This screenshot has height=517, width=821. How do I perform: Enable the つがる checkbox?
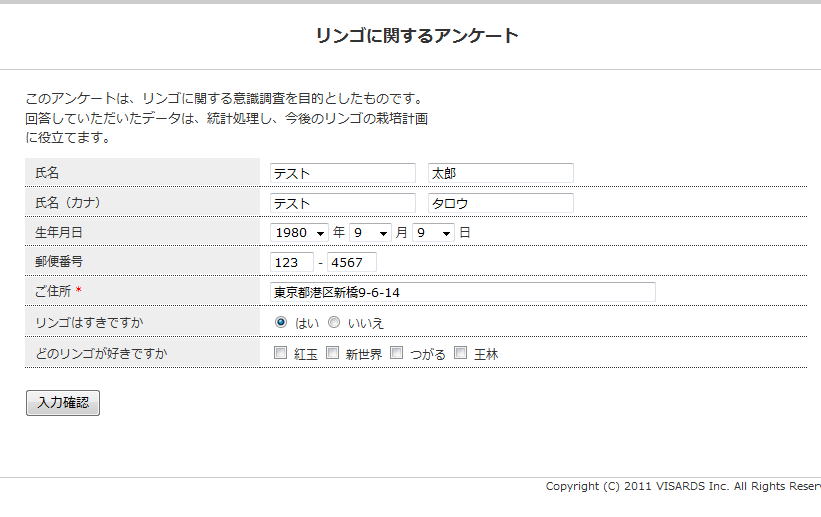point(396,353)
